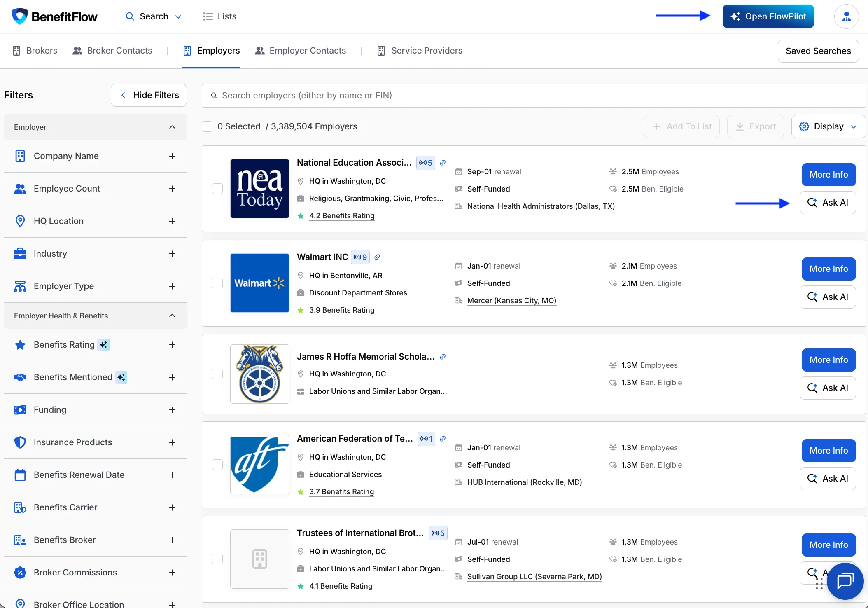
Task: Click the Industry briefcase icon
Action: coord(20,254)
